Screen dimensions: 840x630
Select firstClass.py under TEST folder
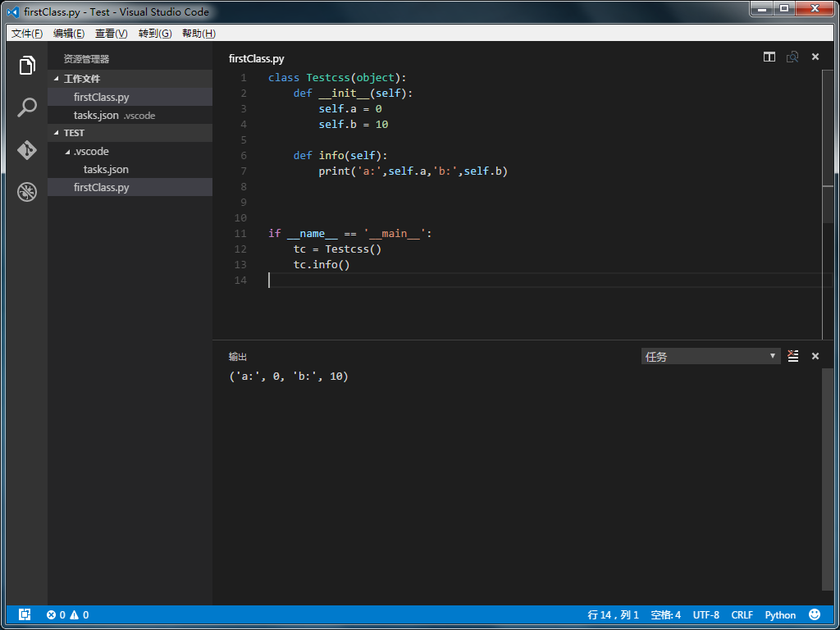coord(130,188)
